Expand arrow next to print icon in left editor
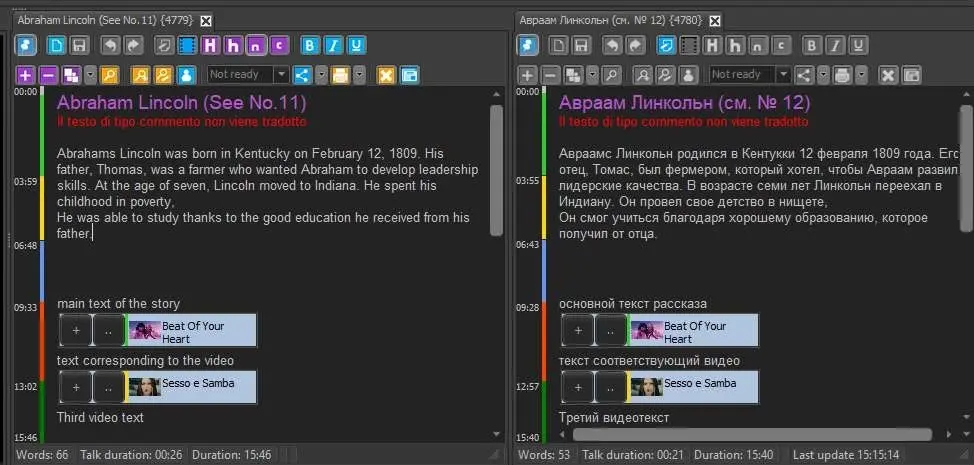 pos(357,75)
